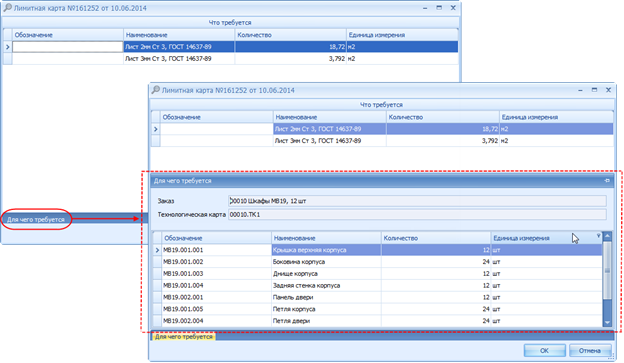Viewport: 624px width, 363px height.
Task: Select the Днище корпуса row
Action: coord(377,274)
